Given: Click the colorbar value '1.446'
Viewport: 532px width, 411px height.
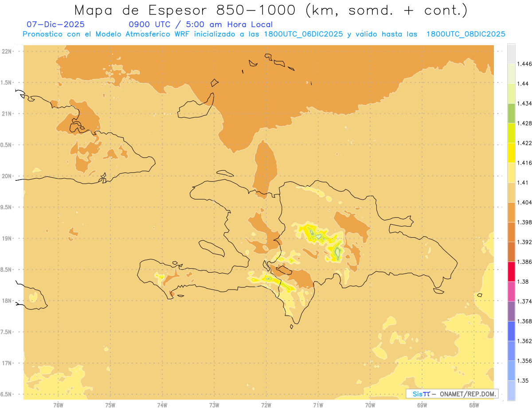Looking at the screenshot, I should [x=524, y=64].
